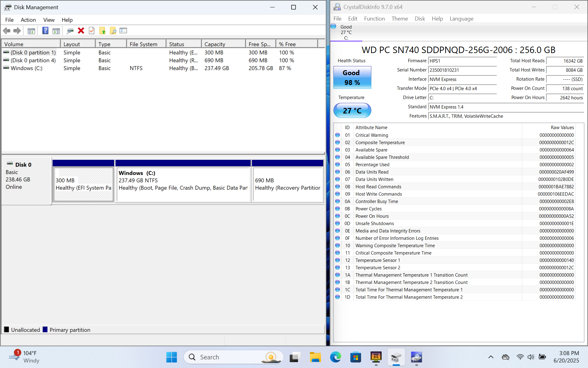
Task: Sort by the Status column header
Action: (184, 44)
